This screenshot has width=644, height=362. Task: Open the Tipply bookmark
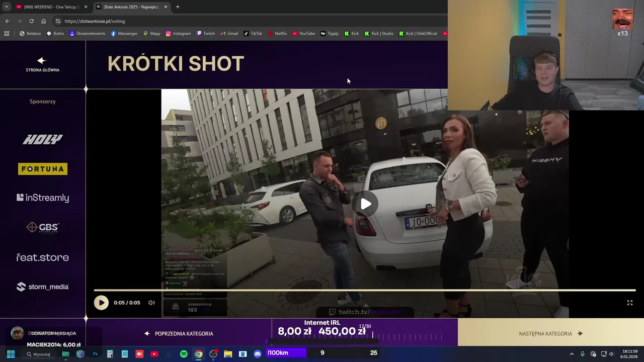330,34
